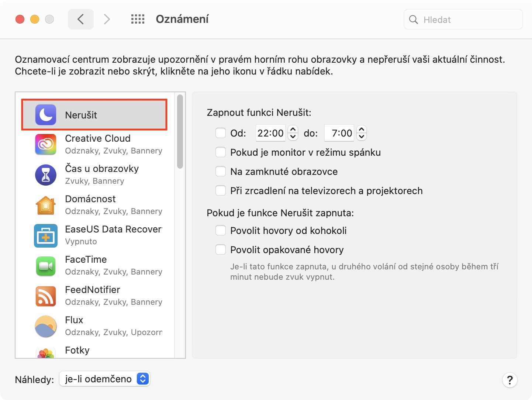The image size is (532, 400).
Task: Open help with the question mark button
Action: 509,380
